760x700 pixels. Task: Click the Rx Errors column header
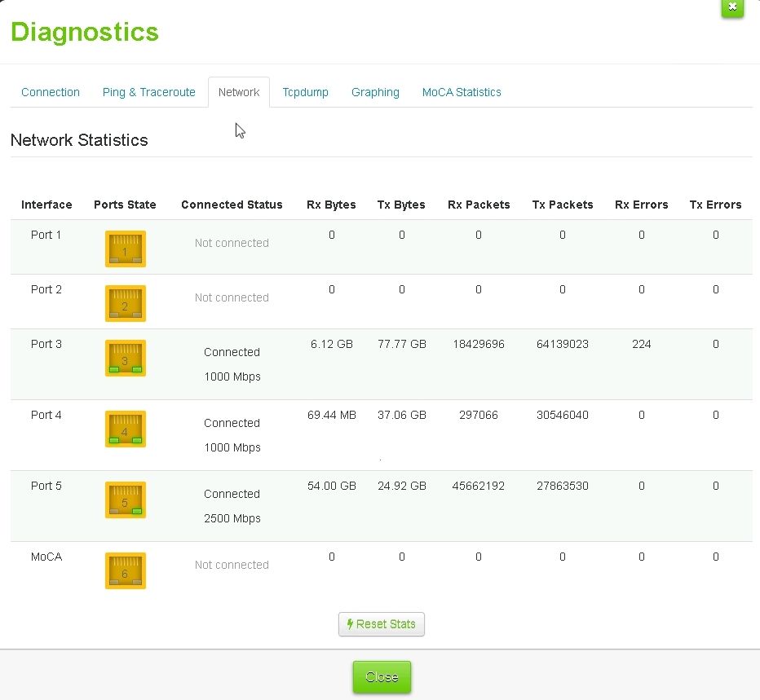641,205
